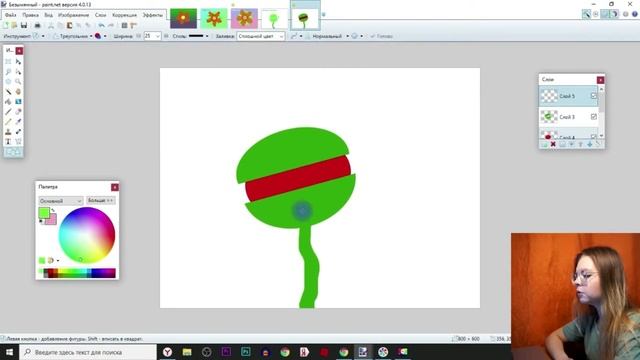Pick a hue on the color wheel
This screenshot has height=360, width=640.
coord(87,235)
